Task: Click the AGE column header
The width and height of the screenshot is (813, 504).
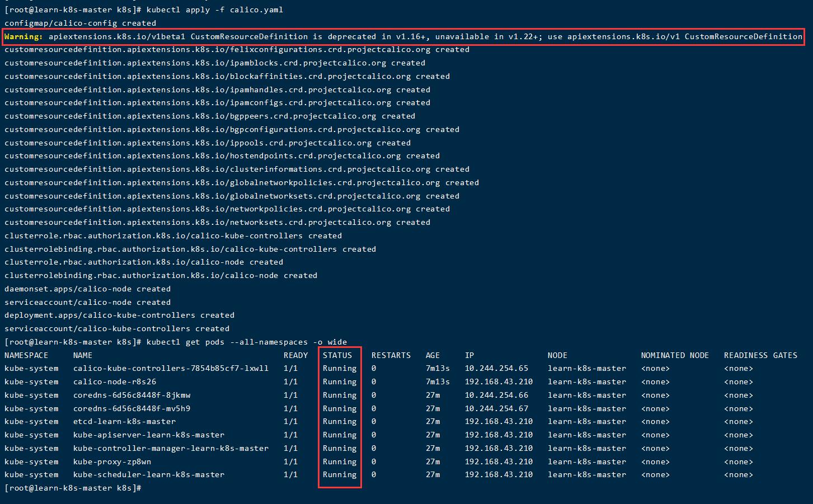Action: pyautogui.click(x=433, y=356)
